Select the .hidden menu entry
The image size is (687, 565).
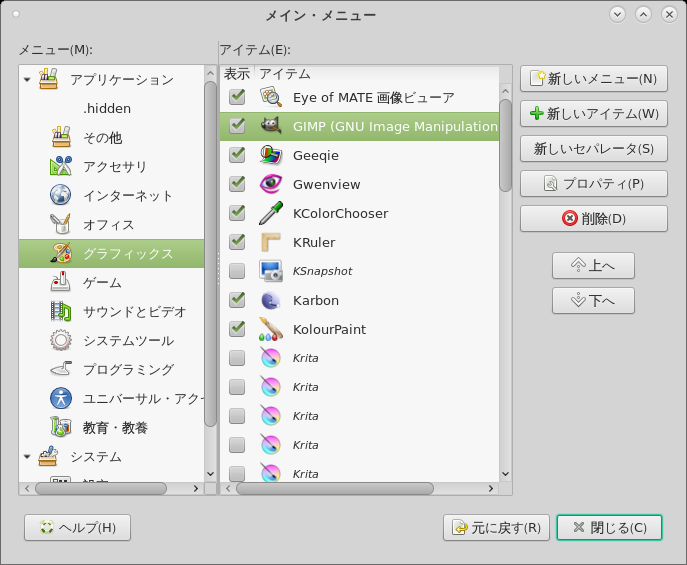tap(107, 108)
